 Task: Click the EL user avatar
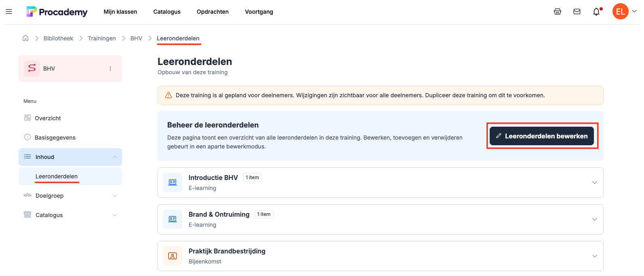[620, 12]
